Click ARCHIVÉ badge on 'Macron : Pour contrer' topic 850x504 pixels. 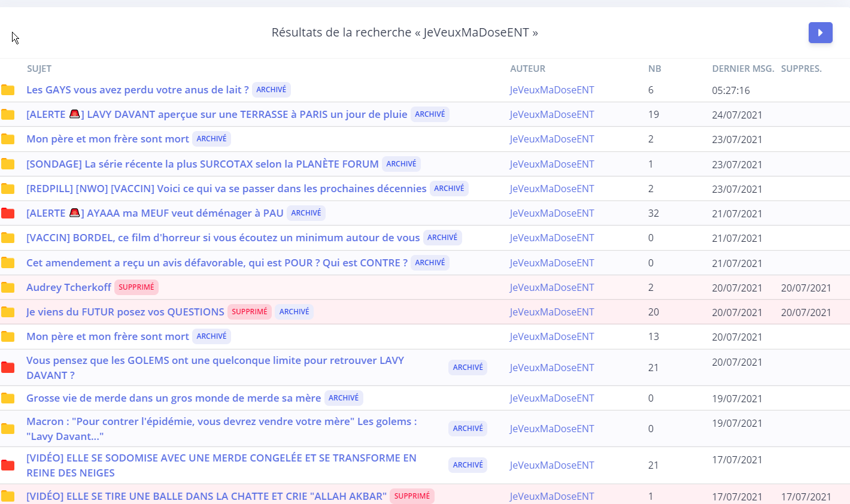(x=467, y=429)
